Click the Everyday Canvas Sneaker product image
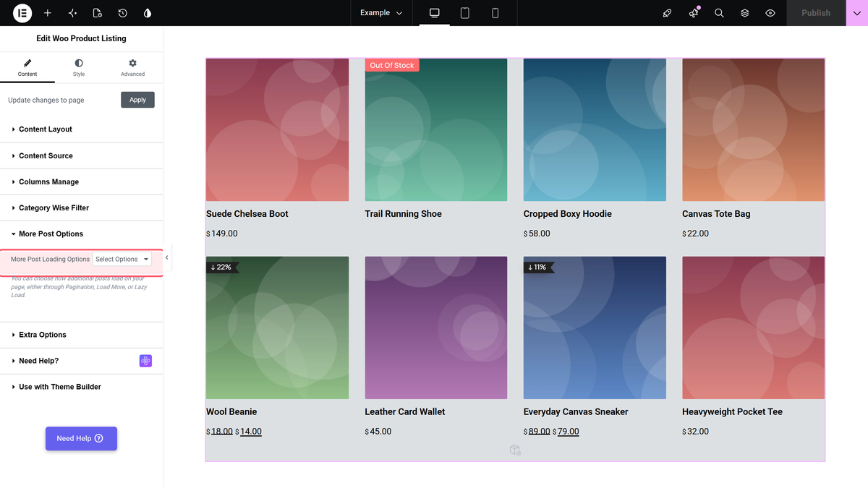Image resolution: width=868 pixels, height=488 pixels. click(595, 328)
